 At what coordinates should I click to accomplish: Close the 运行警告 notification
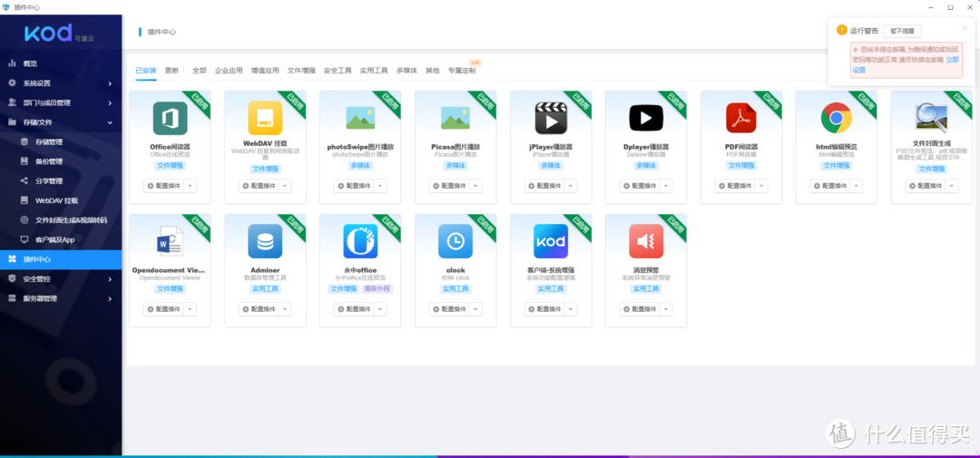[x=965, y=27]
